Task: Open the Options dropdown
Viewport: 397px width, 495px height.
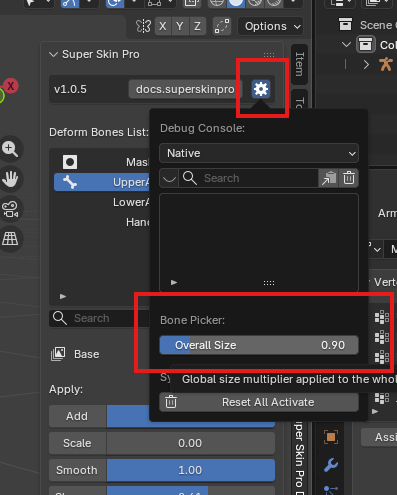Action: pos(271,26)
